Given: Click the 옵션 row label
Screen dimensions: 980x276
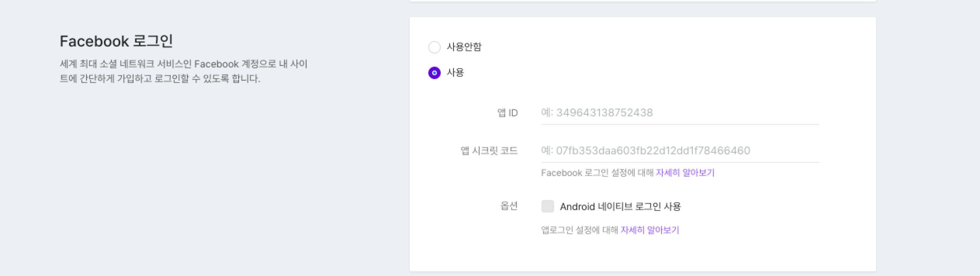Looking at the screenshot, I should 509,206.
